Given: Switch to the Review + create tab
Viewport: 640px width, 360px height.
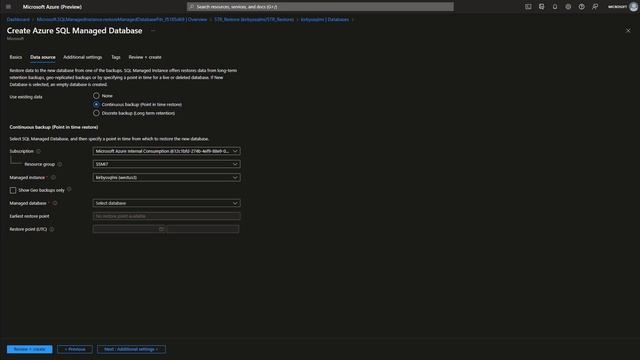Looking at the screenshot, I should pyautogui.click(x=145, y=57).
